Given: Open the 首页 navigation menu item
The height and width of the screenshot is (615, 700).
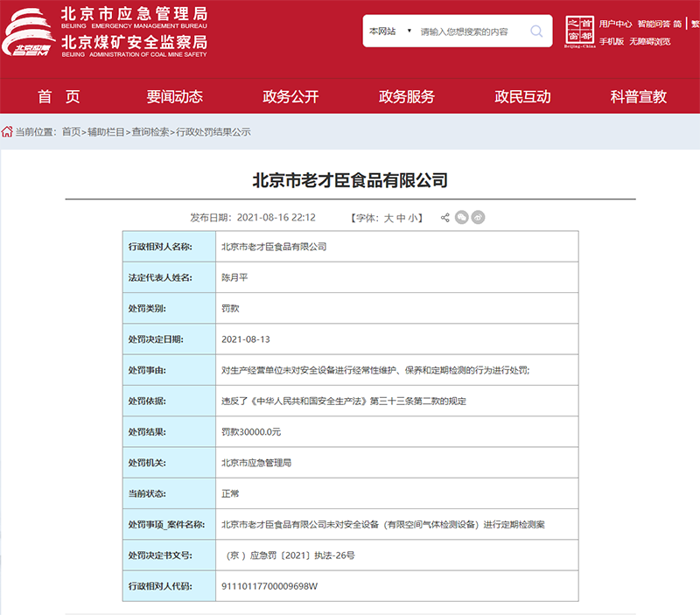Looking at the screenshot, I should coord(59,96).
